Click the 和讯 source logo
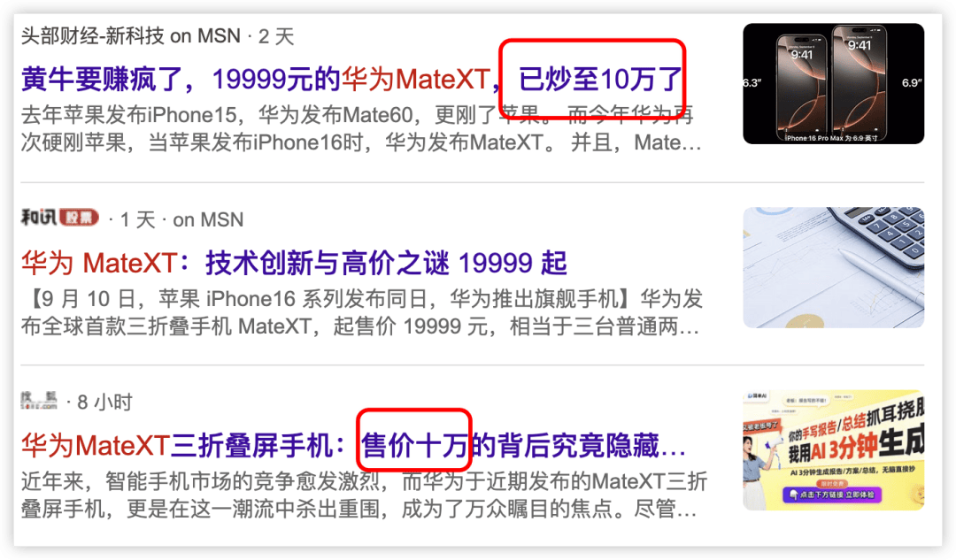This screenshot has height=560, width=956. point(39,217)
